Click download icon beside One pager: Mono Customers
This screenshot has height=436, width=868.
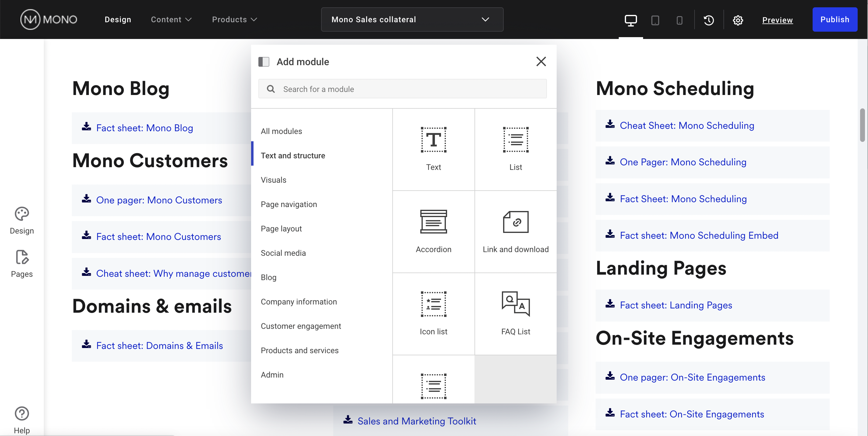87,199
